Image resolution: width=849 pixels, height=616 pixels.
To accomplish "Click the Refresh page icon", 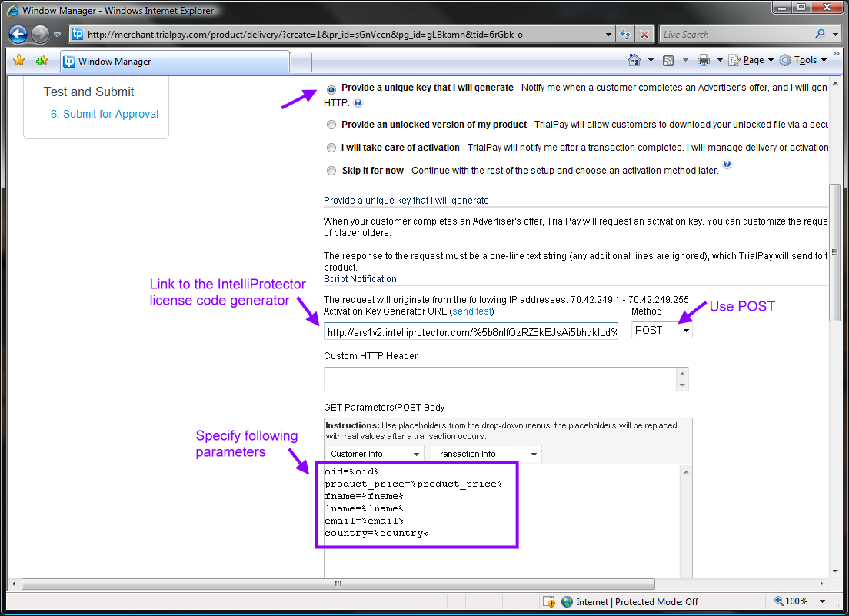I will (x=625, y=35).
